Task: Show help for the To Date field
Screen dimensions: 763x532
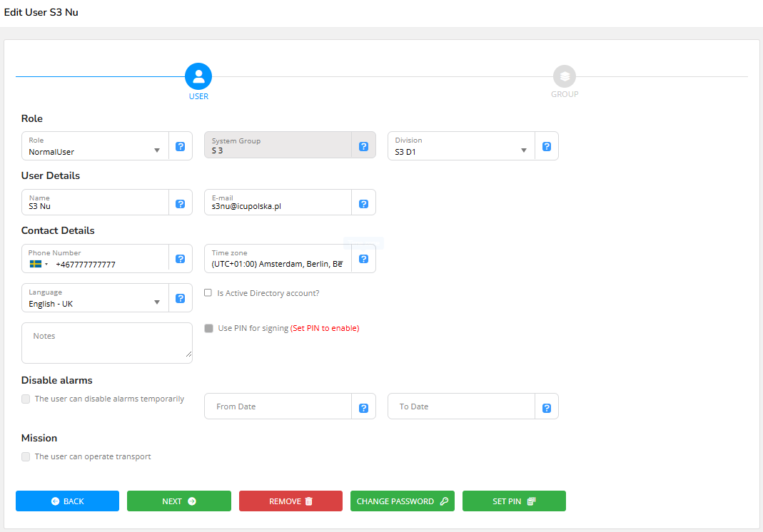Action: 546,408
